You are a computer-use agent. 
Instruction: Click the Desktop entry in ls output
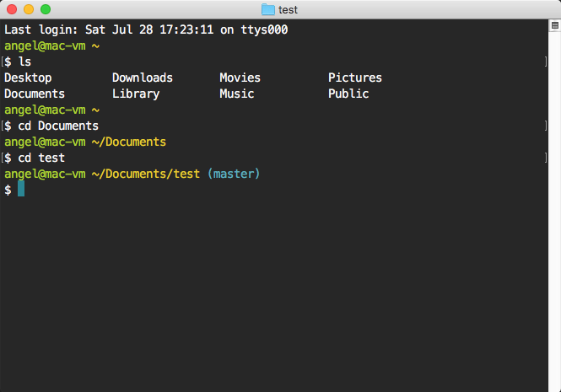[28, 78]
